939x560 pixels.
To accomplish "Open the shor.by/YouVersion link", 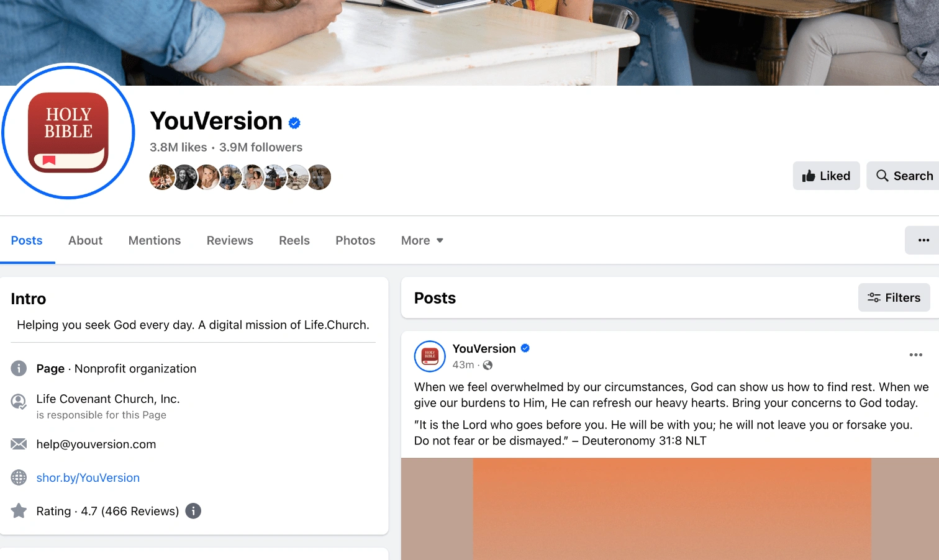I will (x=88, y=477).
